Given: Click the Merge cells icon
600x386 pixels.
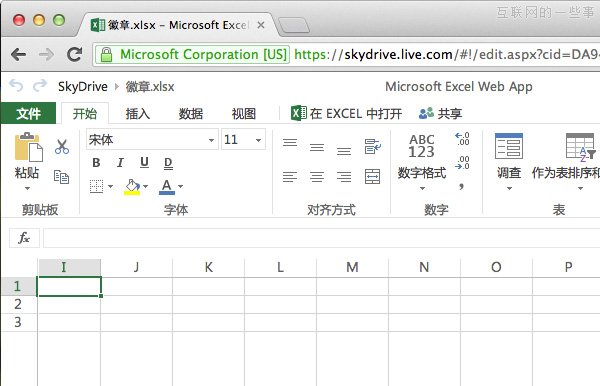Looking at the screenshot, I should click(x=372, y=177).
